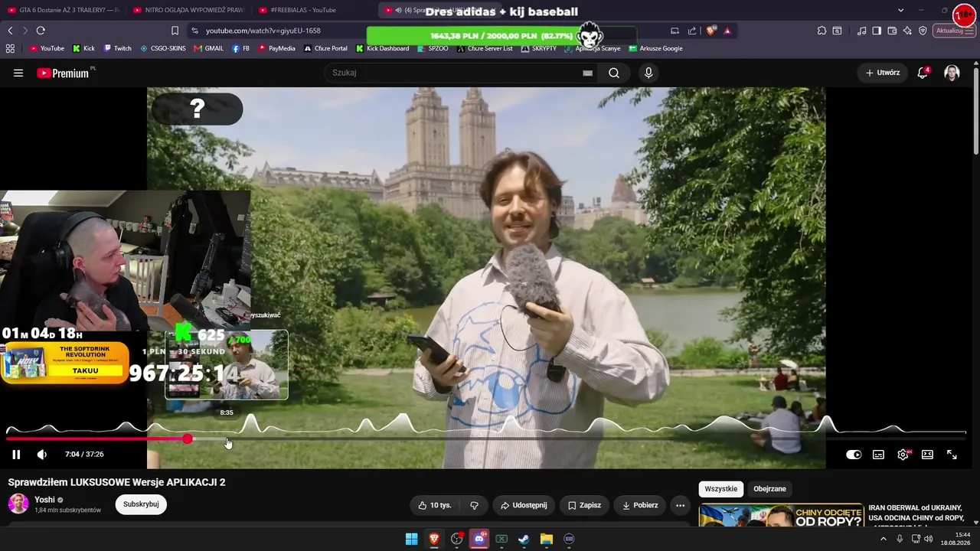980x551 pixels.
Task: Toggle the autoplay switch
Action: (x=854, y=455)
